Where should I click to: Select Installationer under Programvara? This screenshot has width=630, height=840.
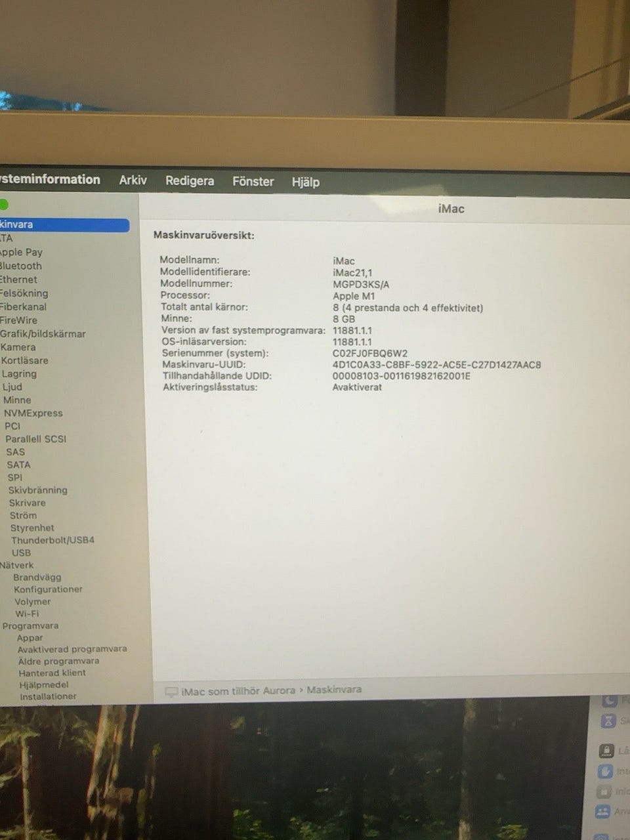[48, 696]
